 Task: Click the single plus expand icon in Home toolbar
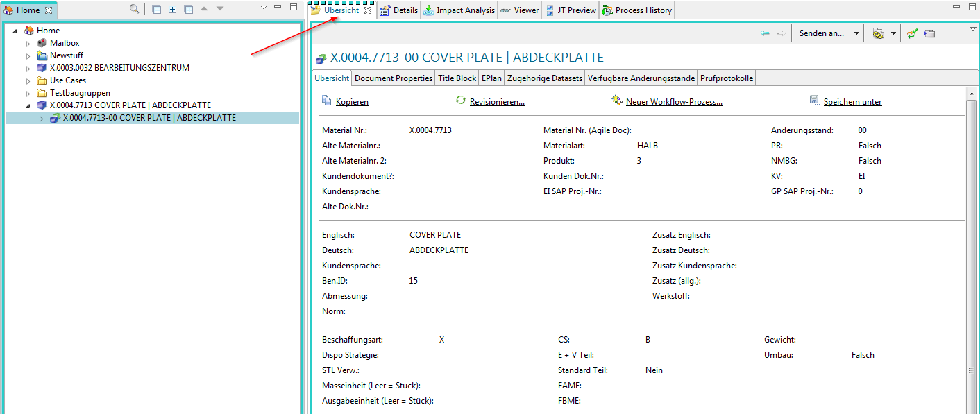(x=172, y=9)
